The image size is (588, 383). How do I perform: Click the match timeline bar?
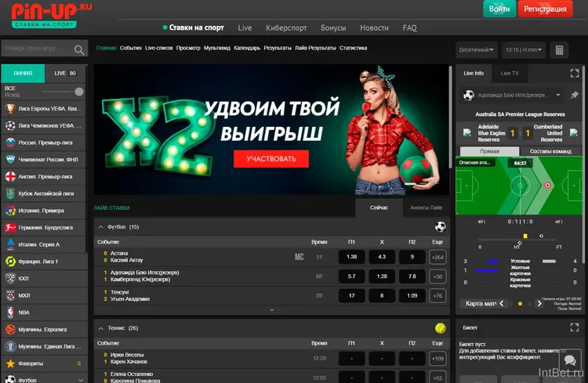pos(517,240)
